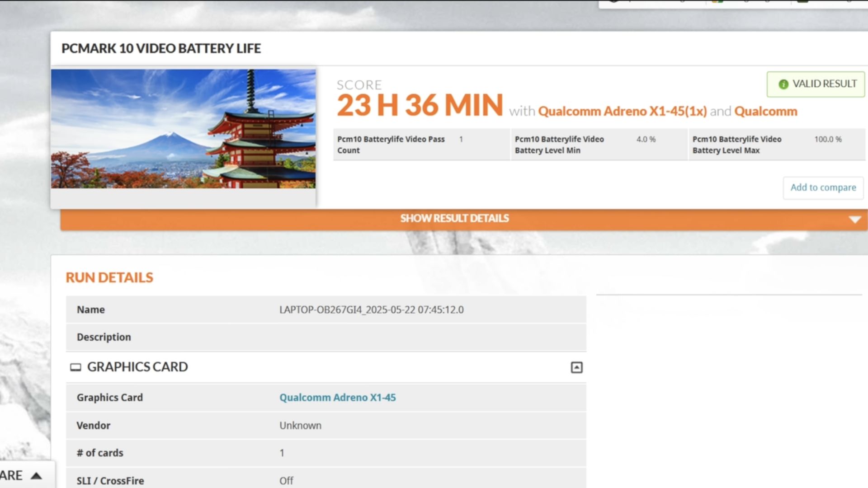Image resolution: width=868 pixels, height=488 pixels.
Task: Expand Show Result Details arrow
Action: coord(854,219)
